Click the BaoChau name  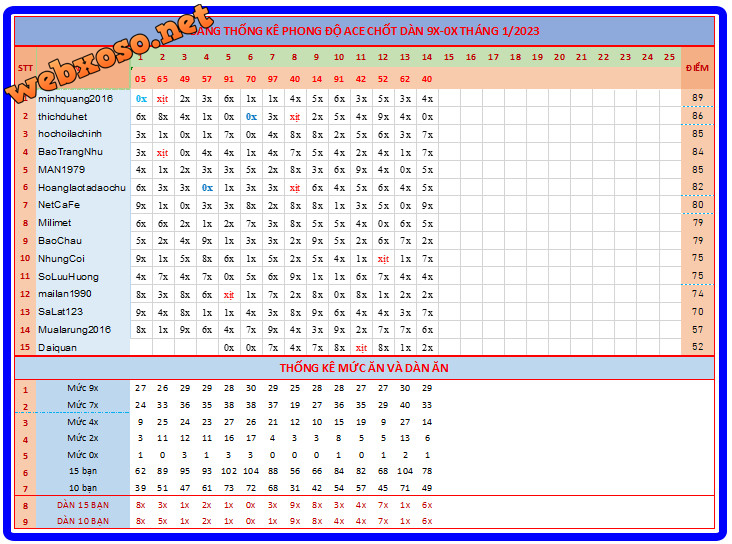60,240
